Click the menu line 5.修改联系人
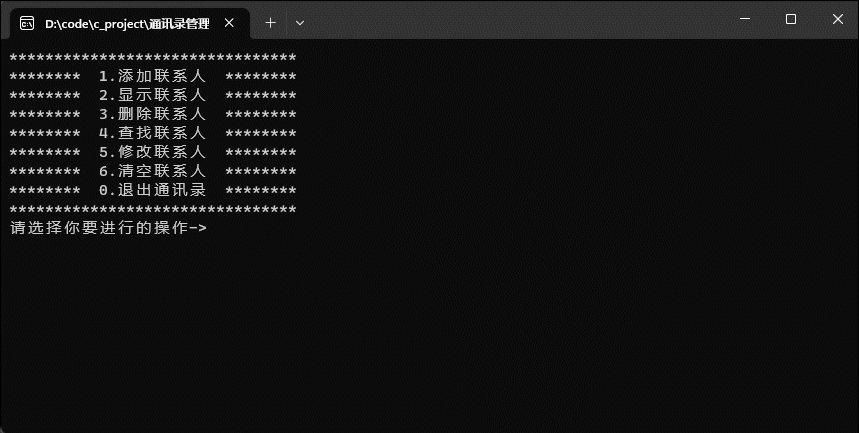Screen dimensions: 859x433 pos(152,152)
